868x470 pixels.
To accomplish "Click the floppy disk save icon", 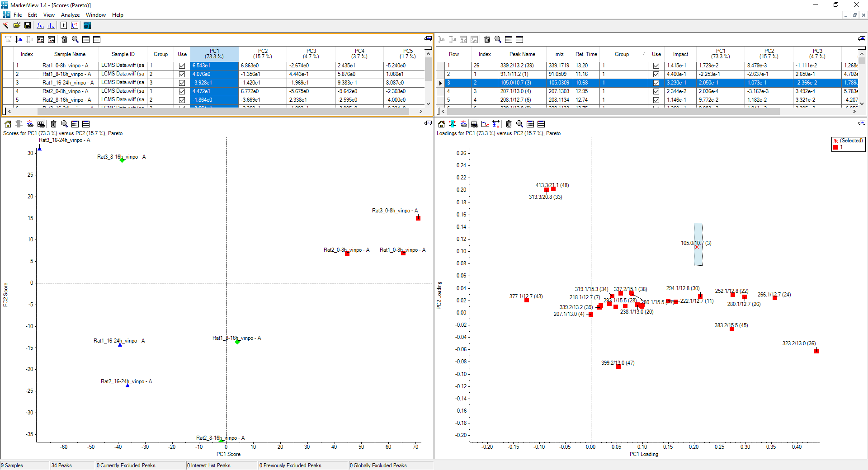I will (28, 25).
